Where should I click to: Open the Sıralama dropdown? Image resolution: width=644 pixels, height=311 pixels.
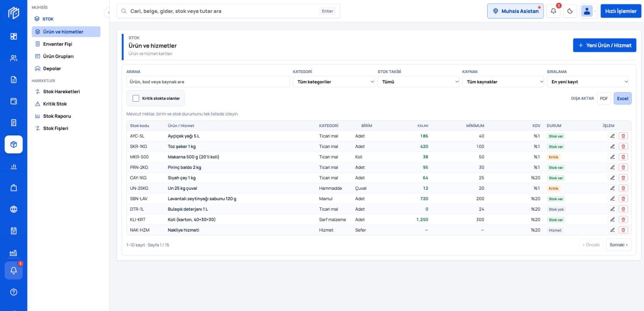click(588, 82)
